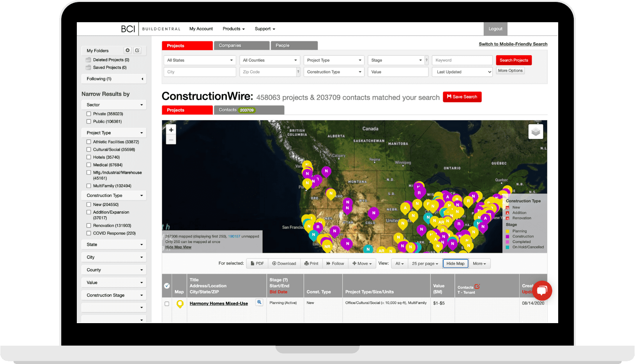The height and width of the screenshot is (364, 635).
Task: Switch to the People tab
Action: pyautogui.click(x=294, y=46)
